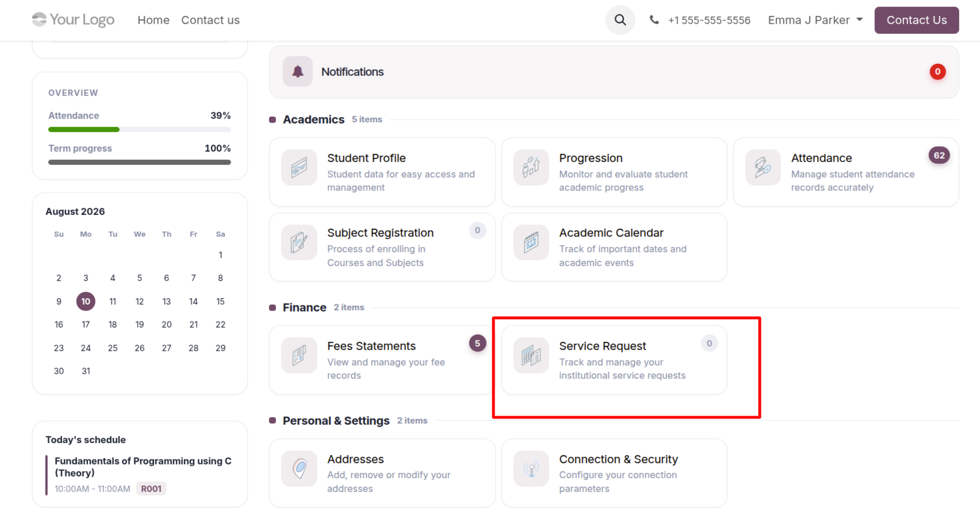Click the Finance section heading
The width and height of the screenshot is (980, 530).
(x=304, y=308)
